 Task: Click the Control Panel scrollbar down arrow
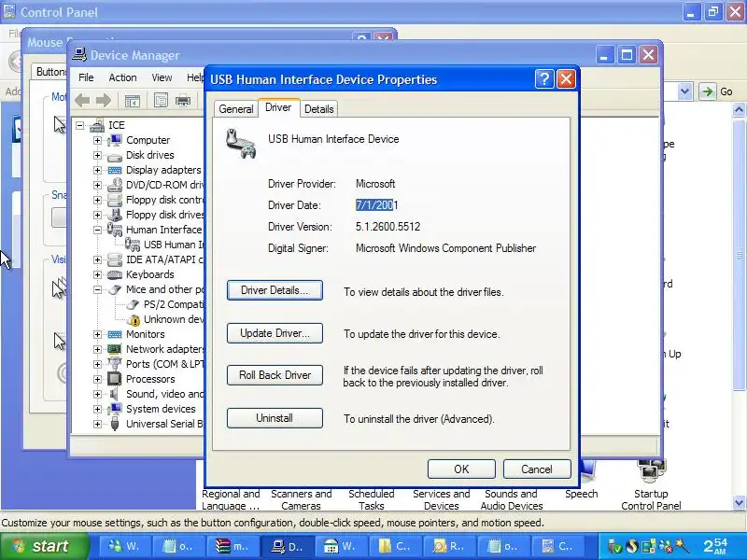point(739,502)
